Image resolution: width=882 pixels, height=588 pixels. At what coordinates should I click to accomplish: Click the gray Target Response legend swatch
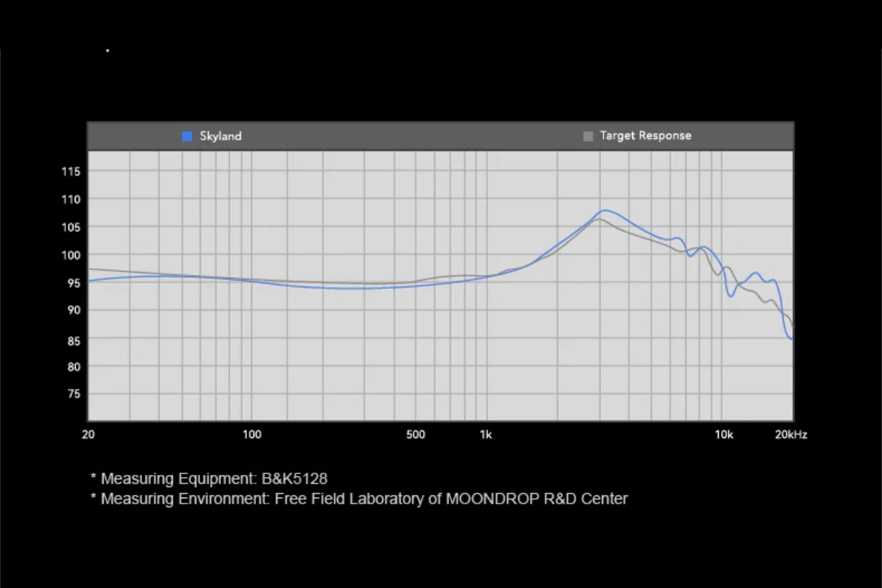(x=588, y=136)
